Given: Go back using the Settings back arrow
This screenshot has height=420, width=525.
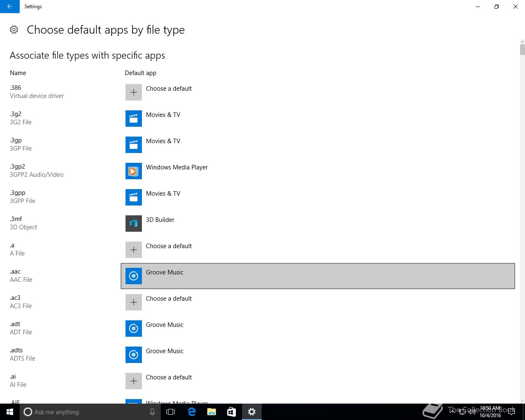Looking at the screenshot, I should tap(10, 7).
